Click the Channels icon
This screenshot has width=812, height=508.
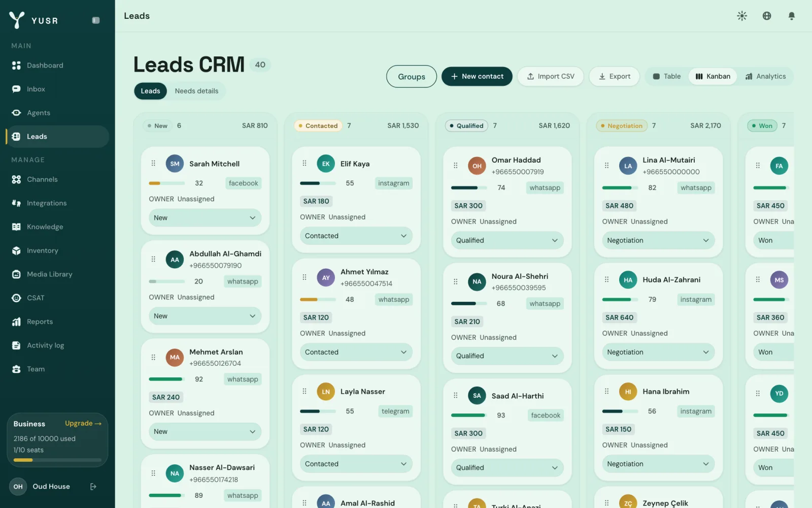pyautogui.click(x=16, y=179)
